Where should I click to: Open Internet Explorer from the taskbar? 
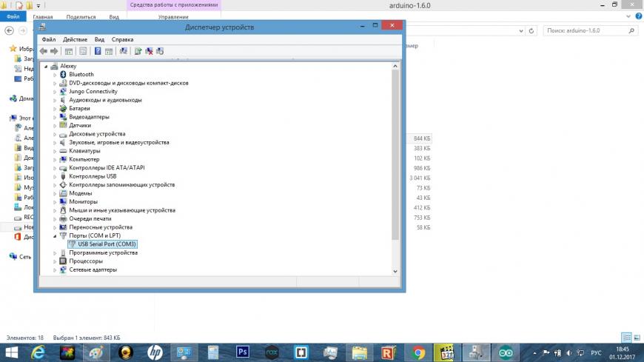[x=38, y=353]
